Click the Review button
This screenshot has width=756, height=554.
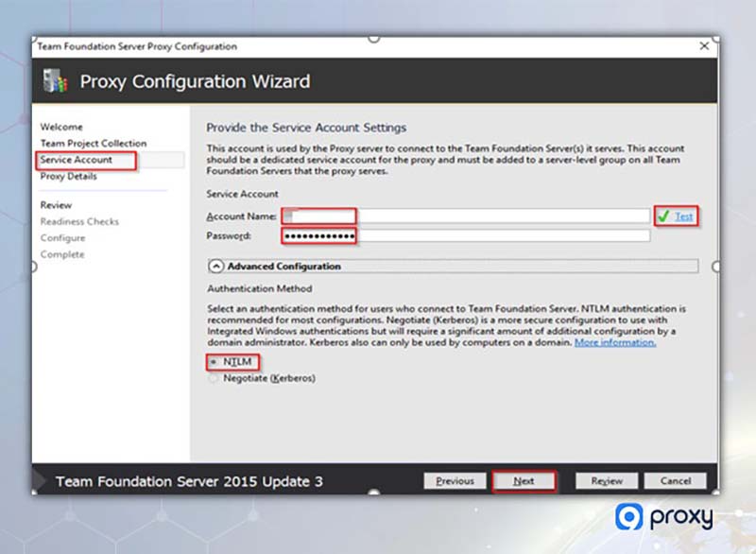pyautogui.click(x=606, y=480)
